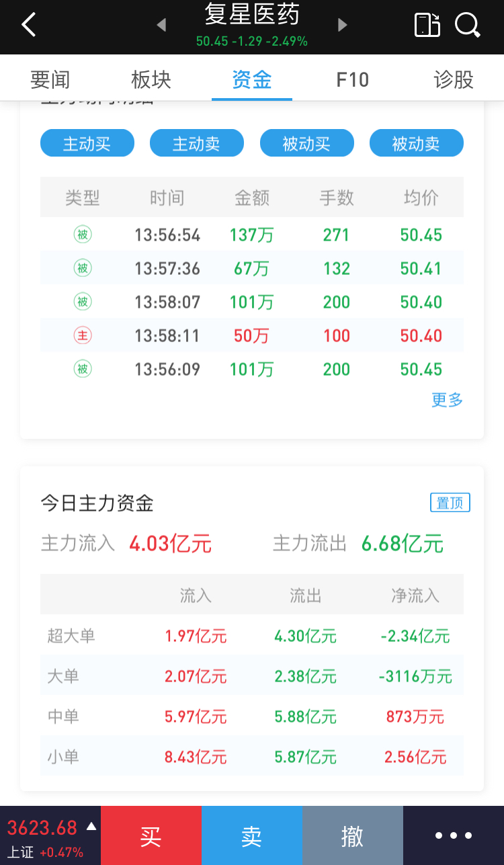This screenshot has height=865, width=504.
Task: Open the screen rotate/share icon
Action: pyautogui.click(x=427, y=25)
